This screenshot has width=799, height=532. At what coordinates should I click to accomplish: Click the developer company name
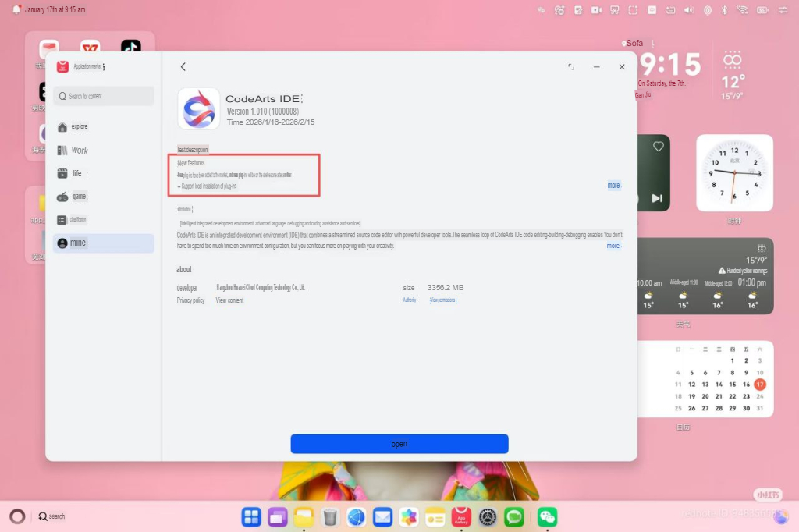pos(261,287)
